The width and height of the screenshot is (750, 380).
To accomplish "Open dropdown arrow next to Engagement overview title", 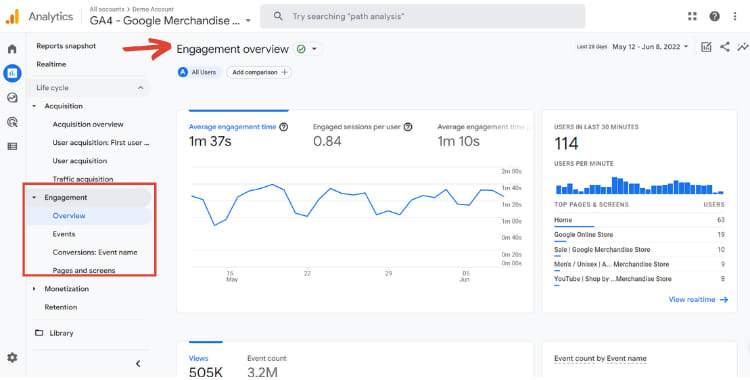I will point(314,49).
